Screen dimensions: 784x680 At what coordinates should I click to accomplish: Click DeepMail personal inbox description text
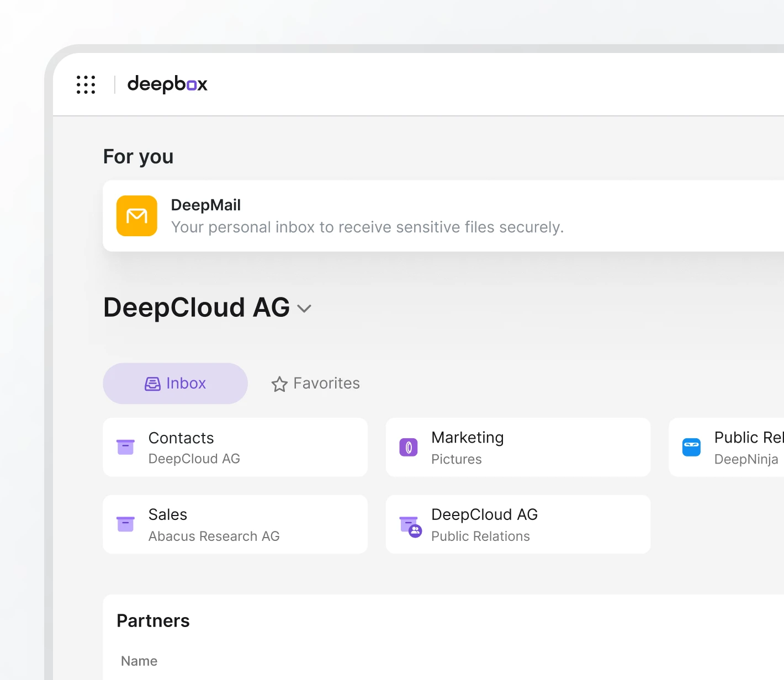pos(367,227)
